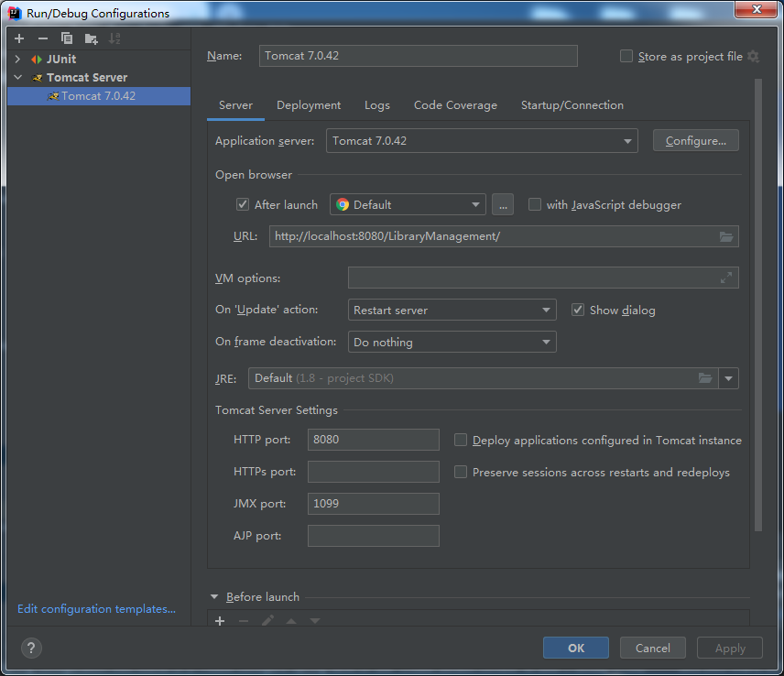Click the Configure... button
The width and height of the screenshot is (784, 676).
pos(695,141)
